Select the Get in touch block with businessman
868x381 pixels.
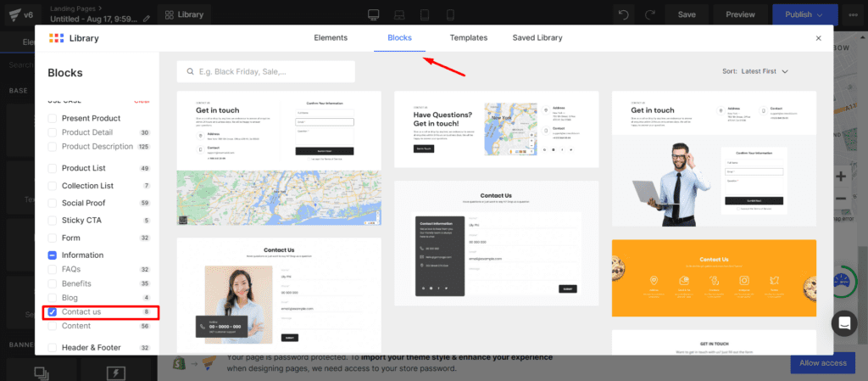click(x=714, y=159)
